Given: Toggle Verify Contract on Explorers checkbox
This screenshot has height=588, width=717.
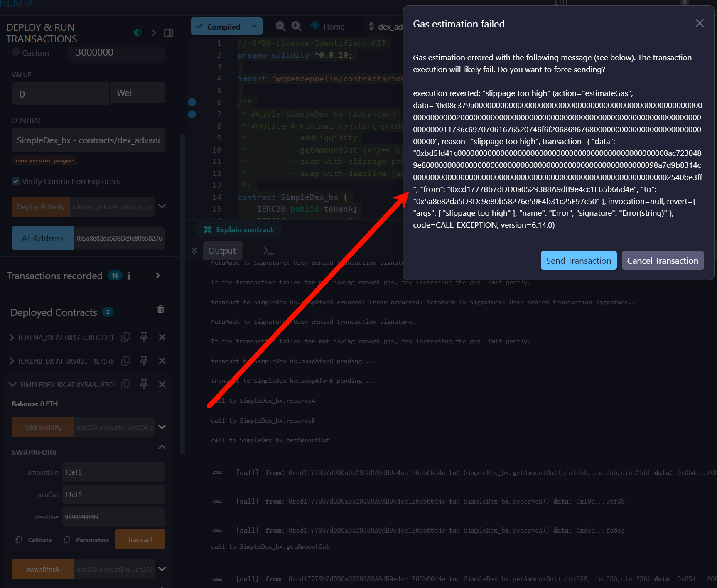Looking at the screenshot, I should [x=16, y=181].
